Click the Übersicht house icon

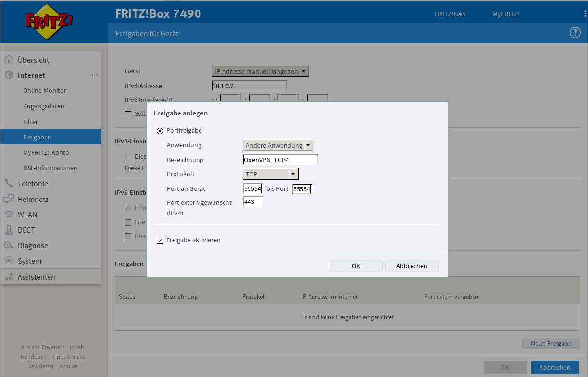(x=9, y=60)
